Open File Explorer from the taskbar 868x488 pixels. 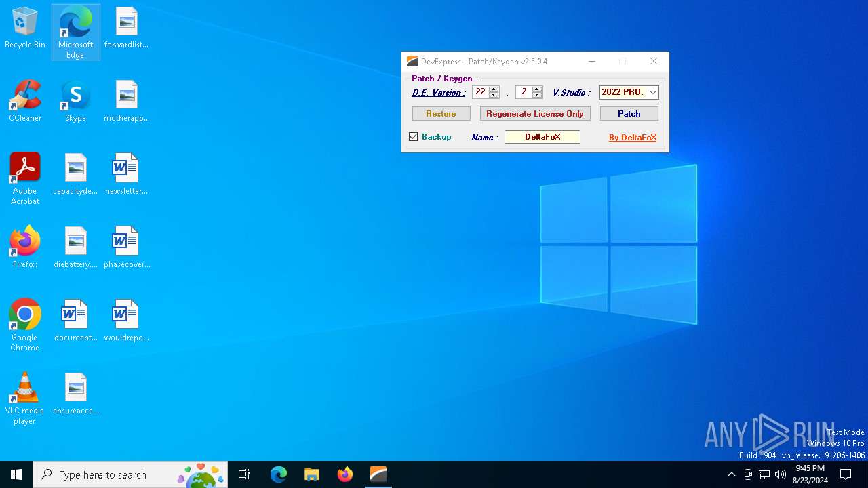311,474
